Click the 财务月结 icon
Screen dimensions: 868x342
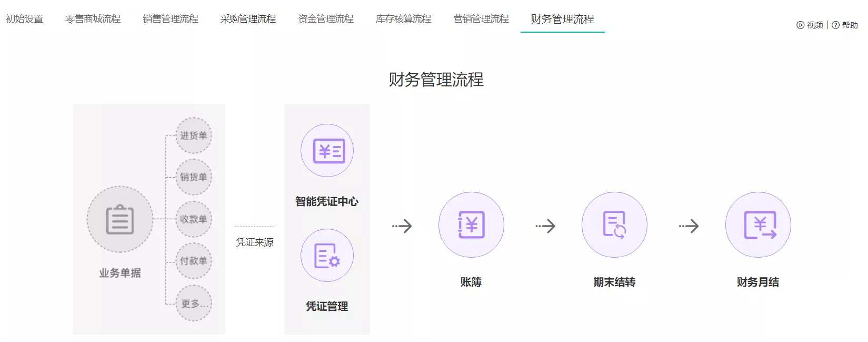[758, 225]
